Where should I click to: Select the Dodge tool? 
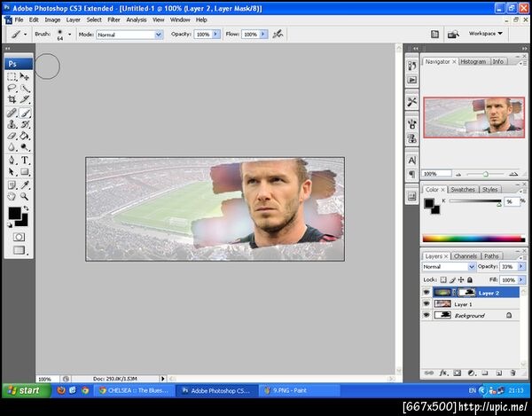[x=25, y=147]
